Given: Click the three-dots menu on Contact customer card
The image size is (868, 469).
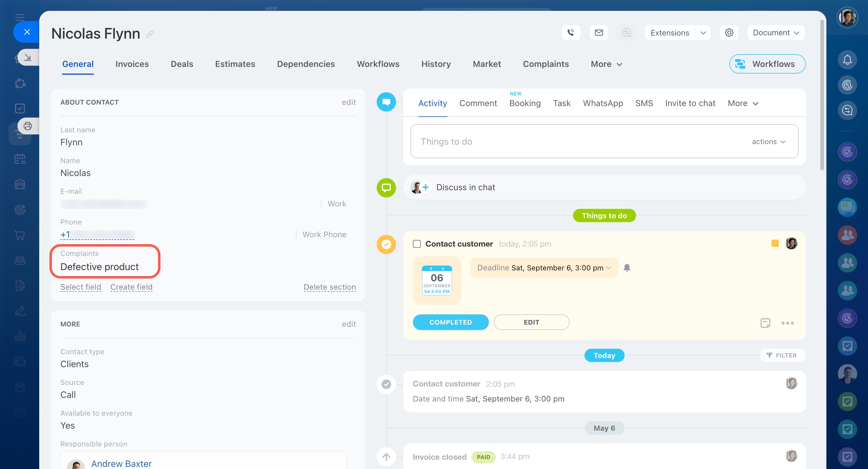Looking at the screenshot, I should (x=787, y=323).
